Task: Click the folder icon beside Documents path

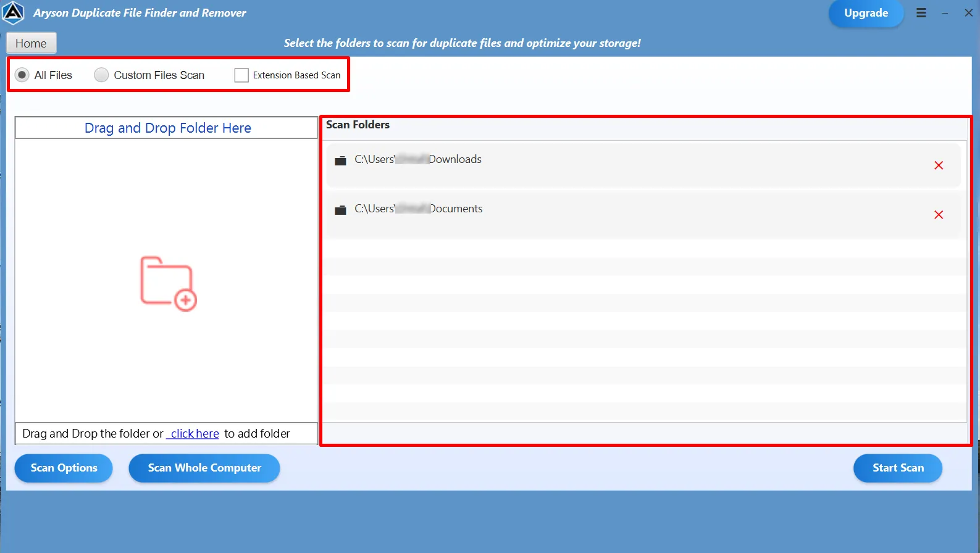Action: coord(340,210)
